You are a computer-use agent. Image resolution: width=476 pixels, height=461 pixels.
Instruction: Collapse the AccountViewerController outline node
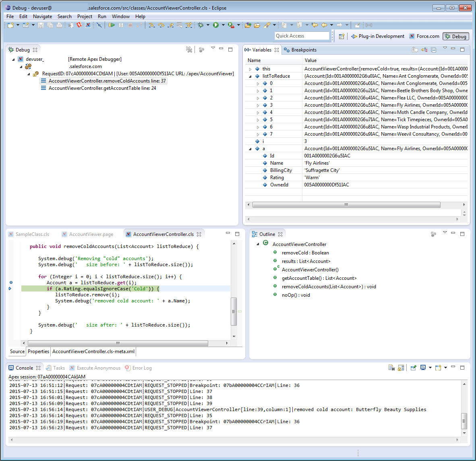click(x=258, y=244)
